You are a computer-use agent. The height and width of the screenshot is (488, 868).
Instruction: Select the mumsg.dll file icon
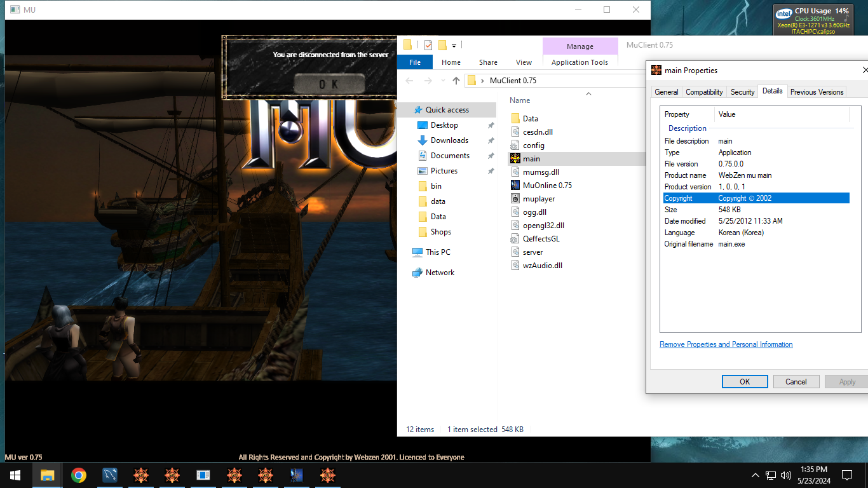pyautogui.click(x=516, y=172)
